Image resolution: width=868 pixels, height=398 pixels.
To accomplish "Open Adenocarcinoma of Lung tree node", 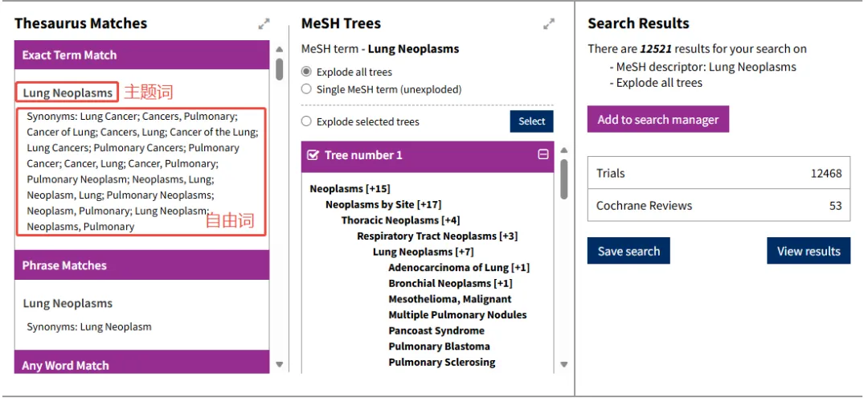I will [x=459, y=268].
